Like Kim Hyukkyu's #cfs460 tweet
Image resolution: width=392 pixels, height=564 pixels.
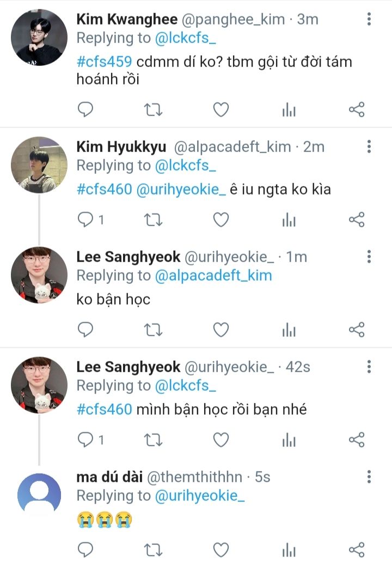(220, 220)
